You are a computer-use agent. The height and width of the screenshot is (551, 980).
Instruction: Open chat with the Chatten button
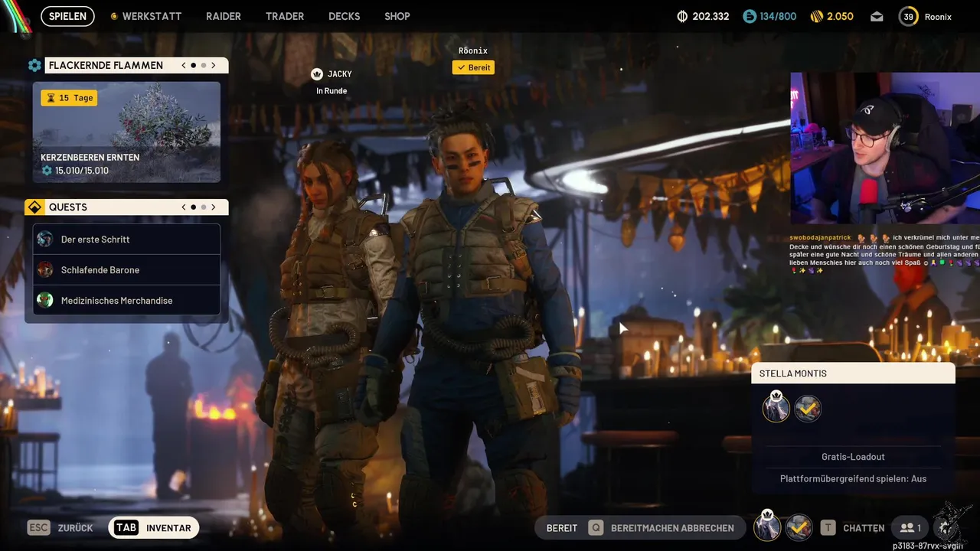coord(864,528)
